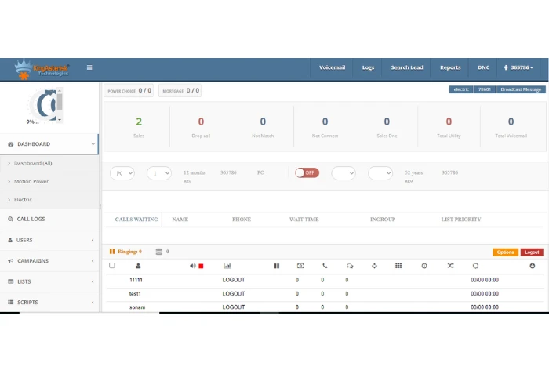Screen dimensions: 549x392
Task: Select Dashboard (All) in the sidebar
Action: pyautogui.click(x=33, y=163)
